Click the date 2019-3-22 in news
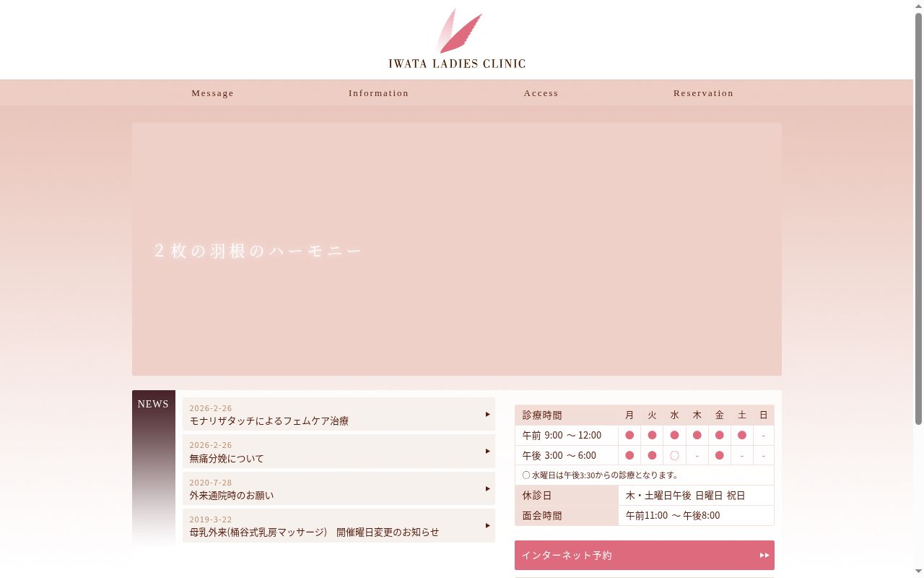The height and width of the screenshot is (578, 924). click(211, 519)
